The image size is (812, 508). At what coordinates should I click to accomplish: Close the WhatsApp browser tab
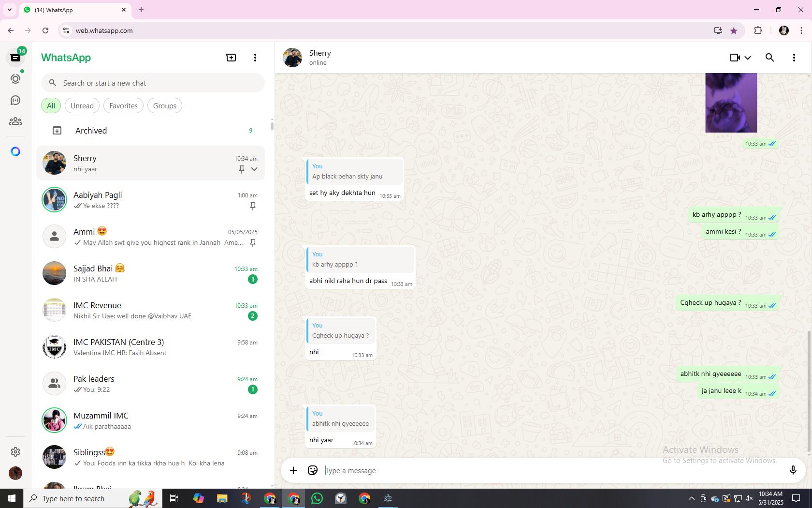(124, 10)
